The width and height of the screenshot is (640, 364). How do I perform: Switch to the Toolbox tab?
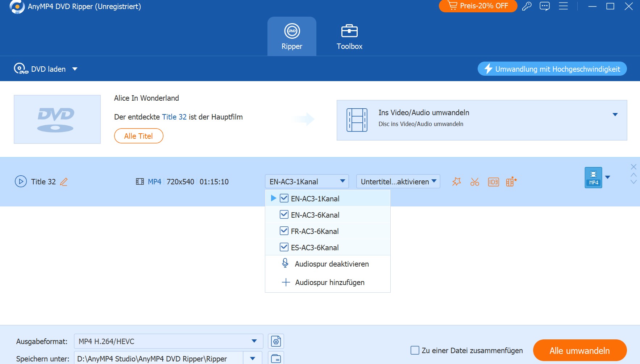(x=349, y=36)
